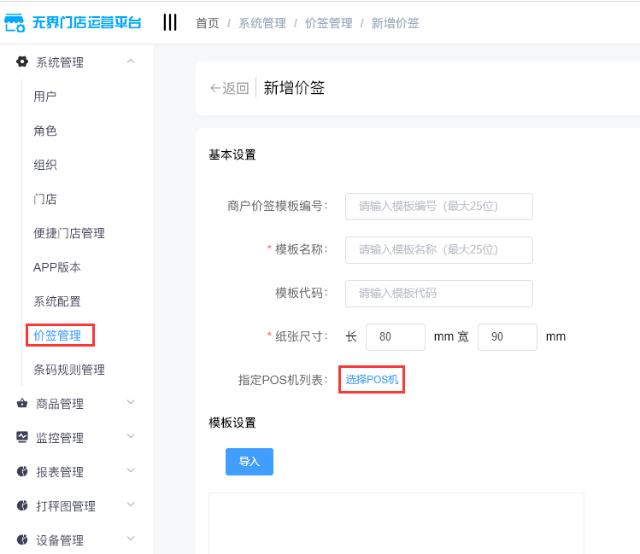This screenshot has width=640, height=554.
Task: Click the 监控管理 monitor icon
Action: tap(22, 438)
